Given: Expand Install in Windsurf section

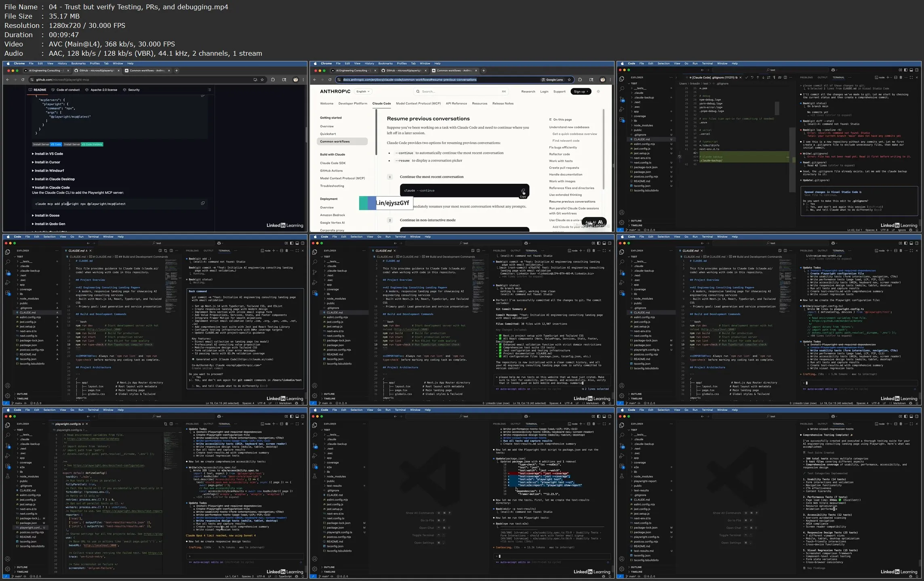Looking at the screenshot, I should coord(48,170).
